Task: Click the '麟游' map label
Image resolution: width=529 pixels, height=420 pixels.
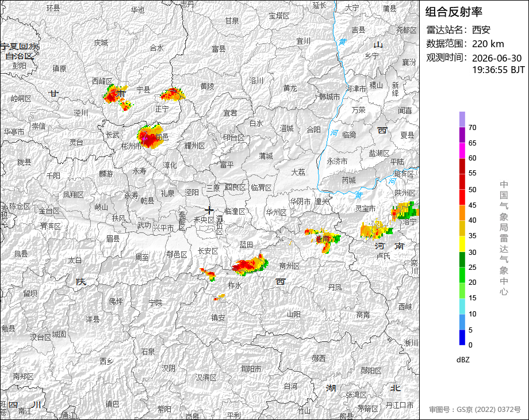Action: point(106,174)
